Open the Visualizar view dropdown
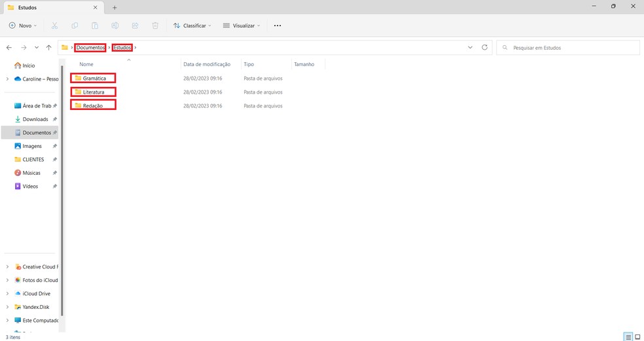 coord(241,26)
